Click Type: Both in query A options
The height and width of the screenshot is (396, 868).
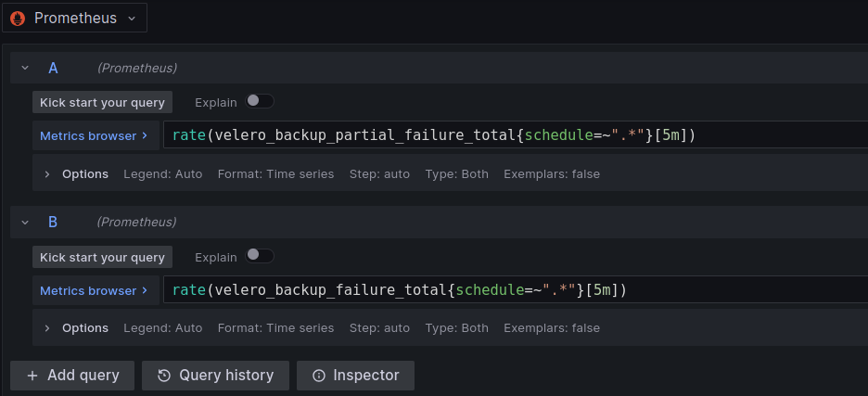tap(456, 174)
